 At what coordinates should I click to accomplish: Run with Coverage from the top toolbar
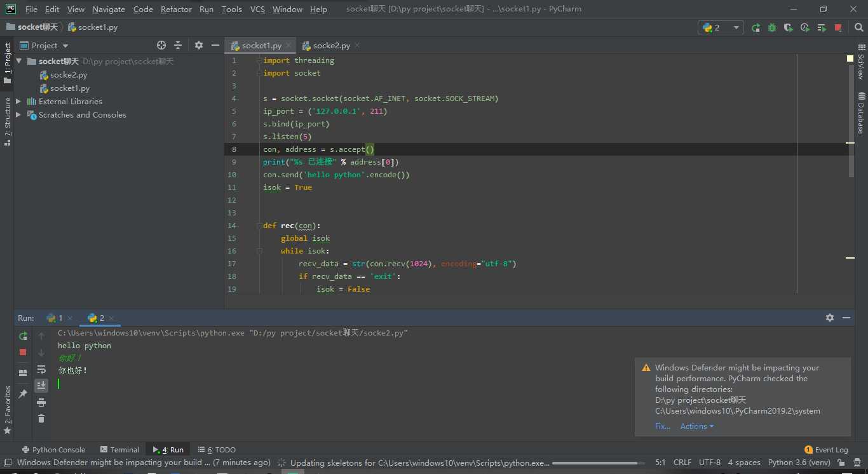coord(789,27)
